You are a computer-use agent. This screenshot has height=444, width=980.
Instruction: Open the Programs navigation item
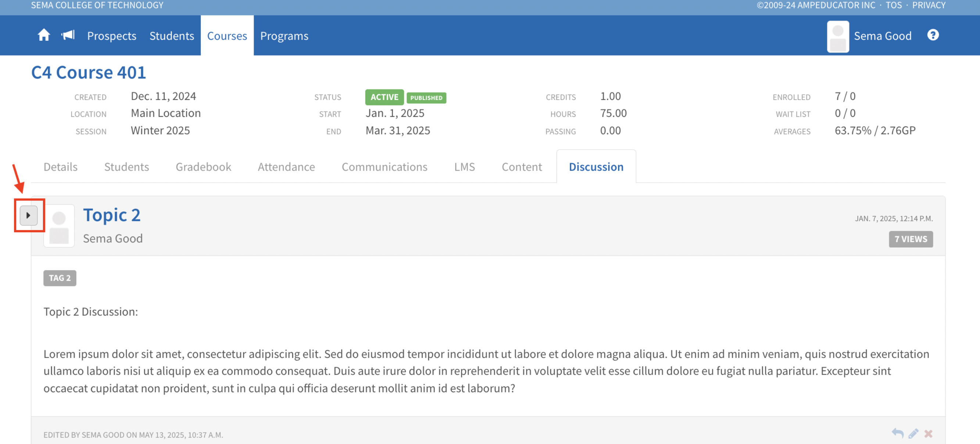coord(284,36)
